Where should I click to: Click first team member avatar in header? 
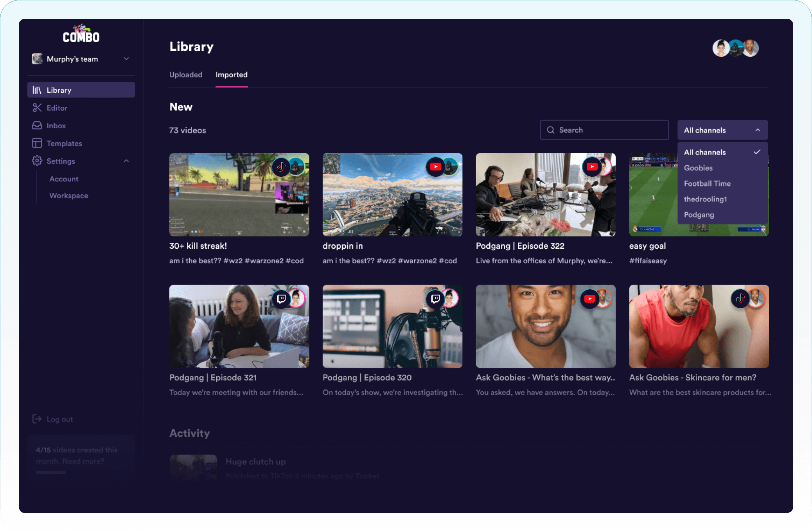721,48
